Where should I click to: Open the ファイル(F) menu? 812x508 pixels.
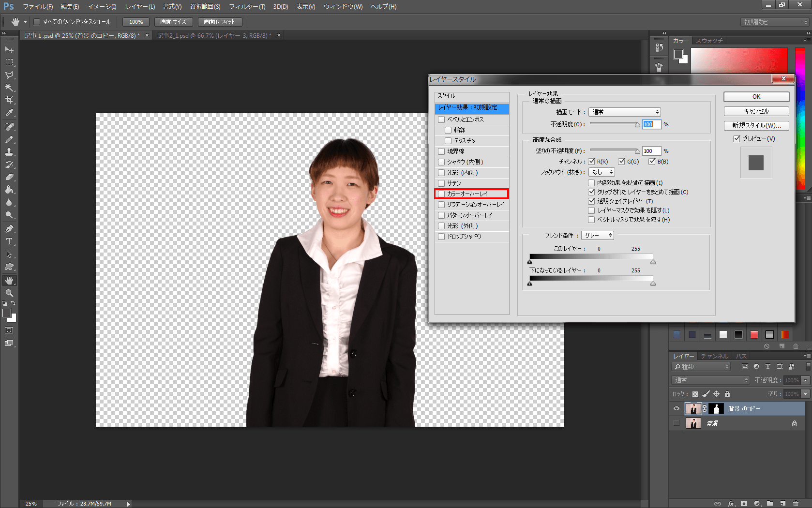[x=38, y=7]
